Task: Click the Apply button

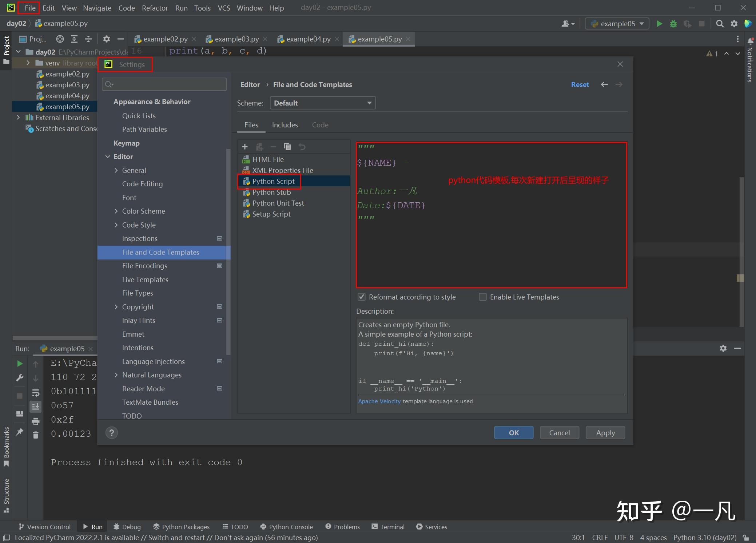Action: click(605, 433)
